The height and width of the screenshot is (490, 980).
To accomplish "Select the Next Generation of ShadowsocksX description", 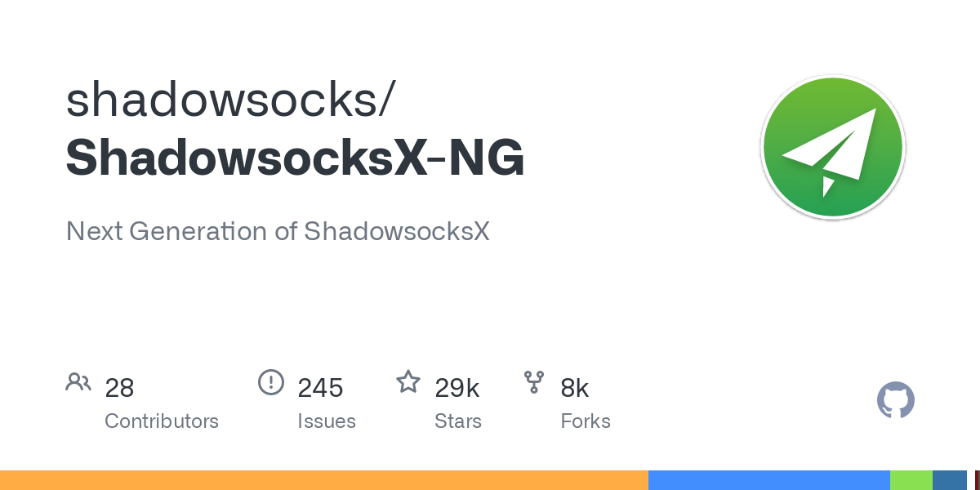I will coord(278,231).
